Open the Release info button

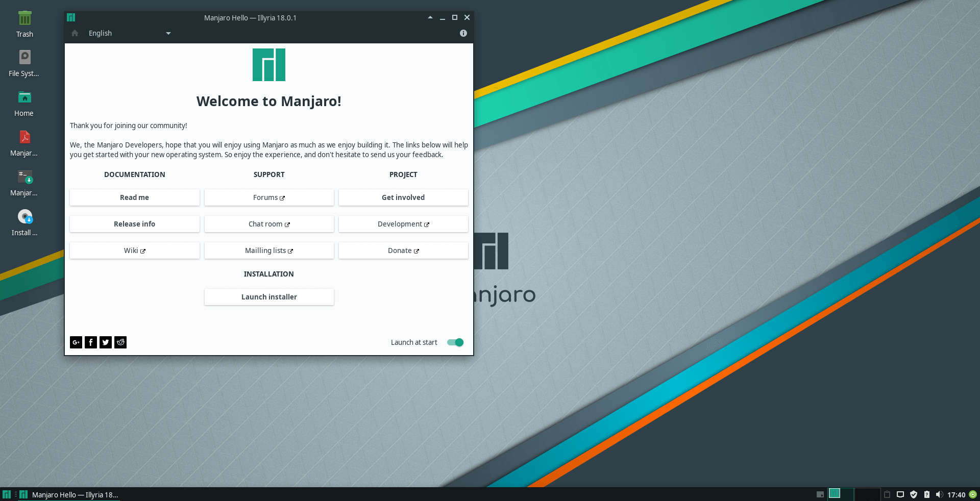click(x=135, y=224)
